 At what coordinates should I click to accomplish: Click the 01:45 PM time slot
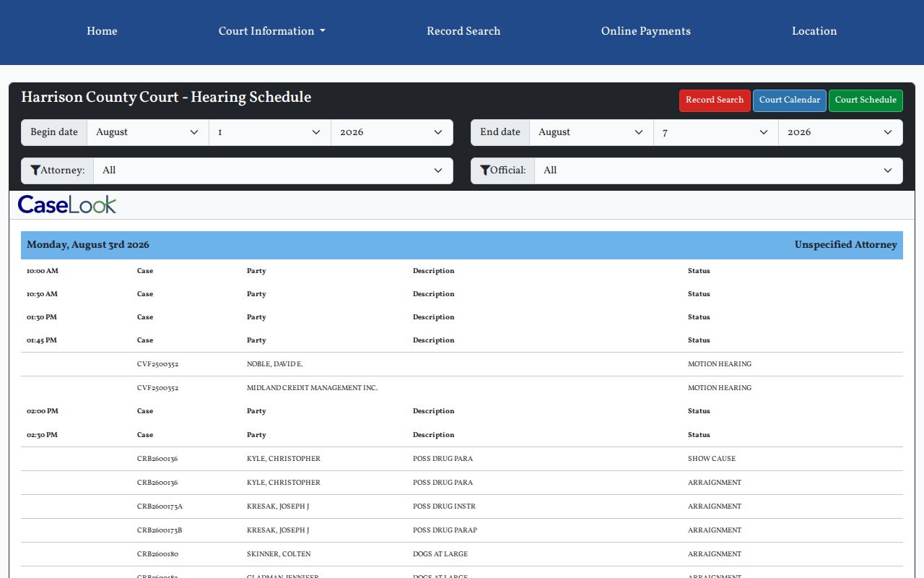click(42, 340)
